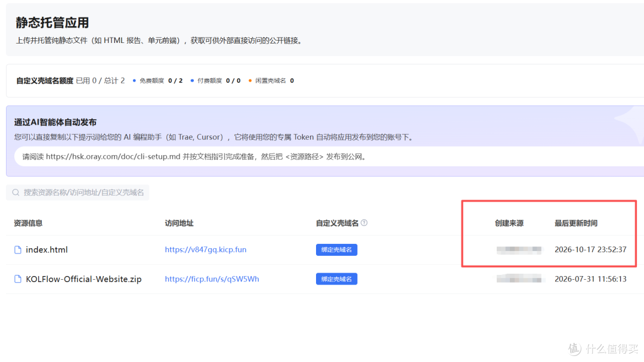644x362 pixels.
Task: Click the 已用 0 / 总计 2 text
Action: (x=100, y=81)
